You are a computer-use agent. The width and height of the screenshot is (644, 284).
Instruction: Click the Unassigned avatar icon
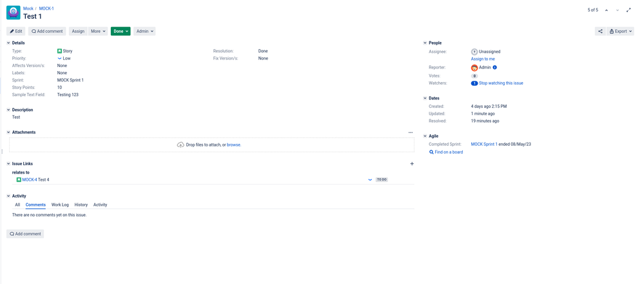pos(474,52)
